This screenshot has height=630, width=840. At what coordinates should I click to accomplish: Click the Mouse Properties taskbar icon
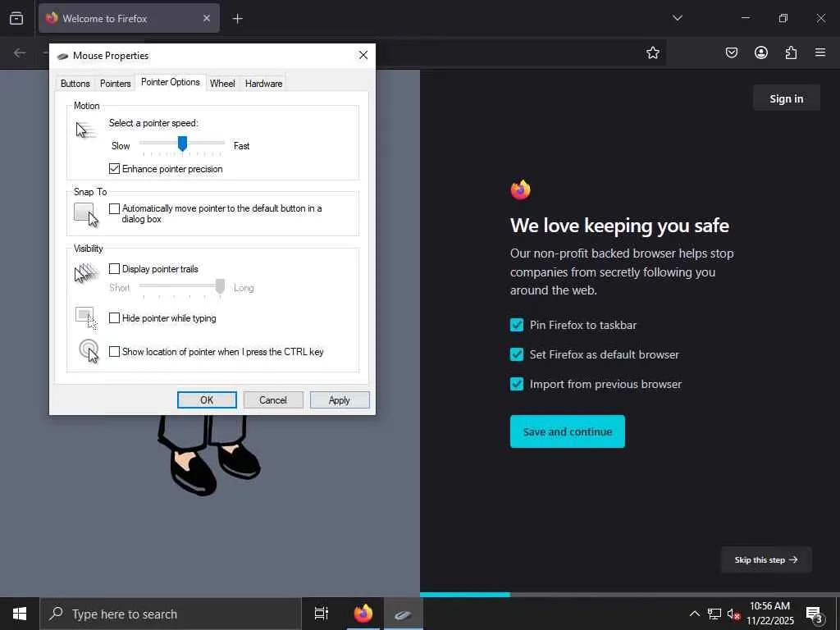coord(404,614)
